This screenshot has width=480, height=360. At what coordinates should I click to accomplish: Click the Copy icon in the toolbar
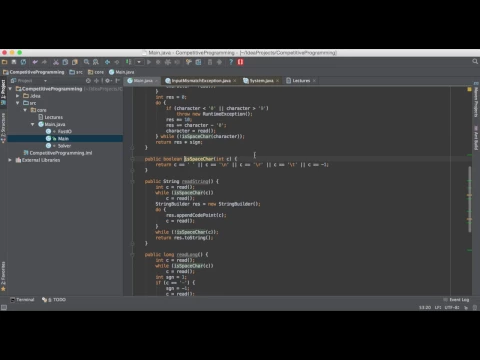click(x=65, y=62)
